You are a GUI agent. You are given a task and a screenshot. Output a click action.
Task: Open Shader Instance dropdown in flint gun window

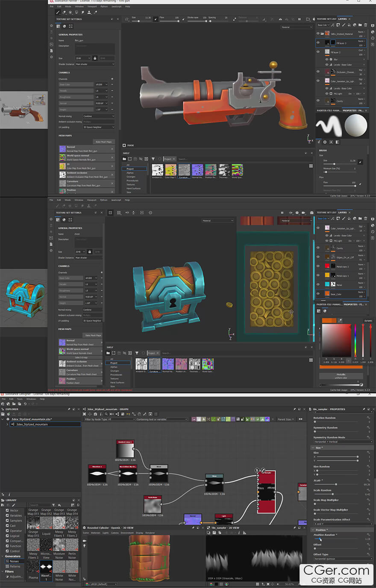(x=95, y=64)
